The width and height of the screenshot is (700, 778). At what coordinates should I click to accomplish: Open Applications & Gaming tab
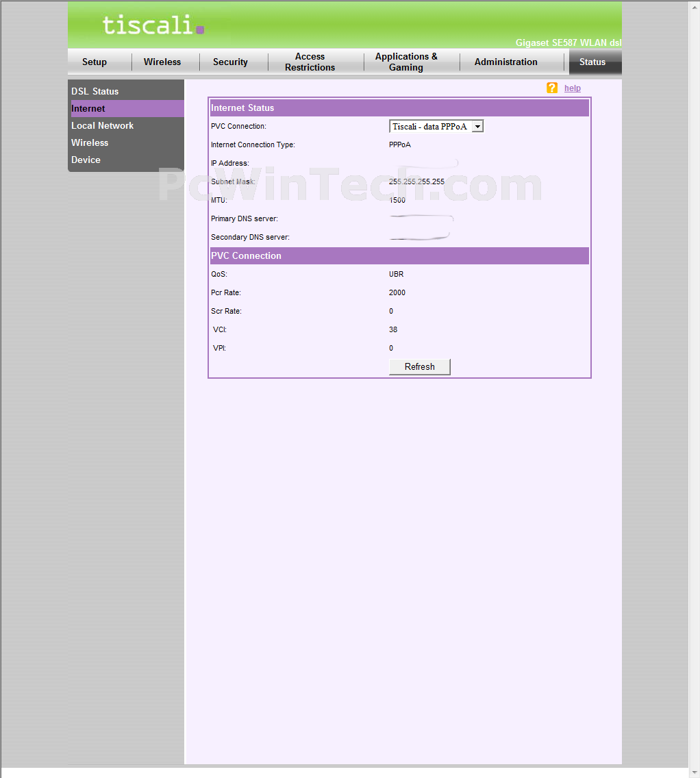coord(406,62)
